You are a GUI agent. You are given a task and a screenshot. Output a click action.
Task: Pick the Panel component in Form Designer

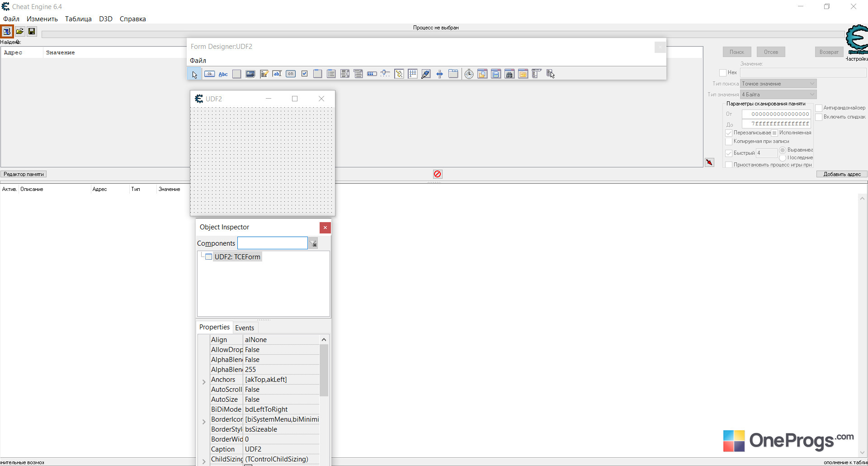click(x=236, y=74)
